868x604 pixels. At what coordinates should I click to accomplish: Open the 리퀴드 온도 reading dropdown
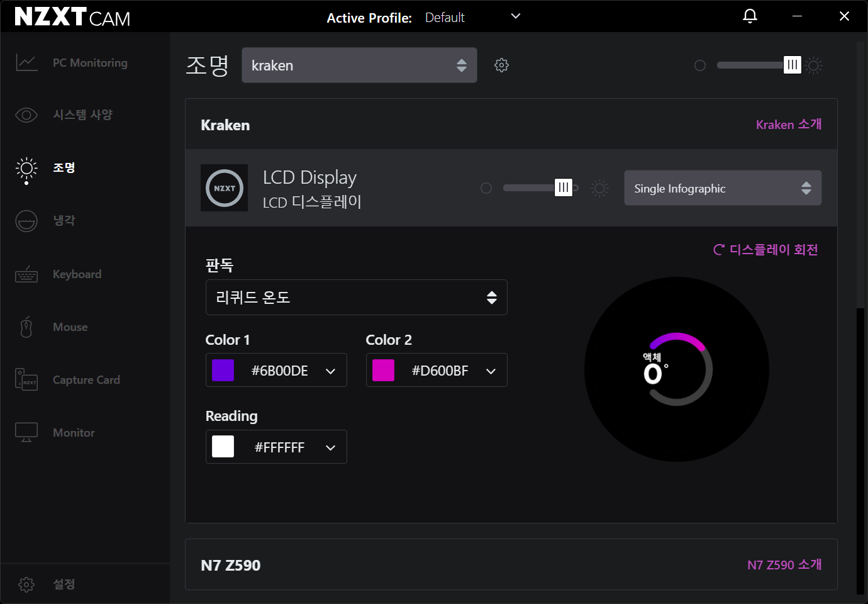point(357,298)
